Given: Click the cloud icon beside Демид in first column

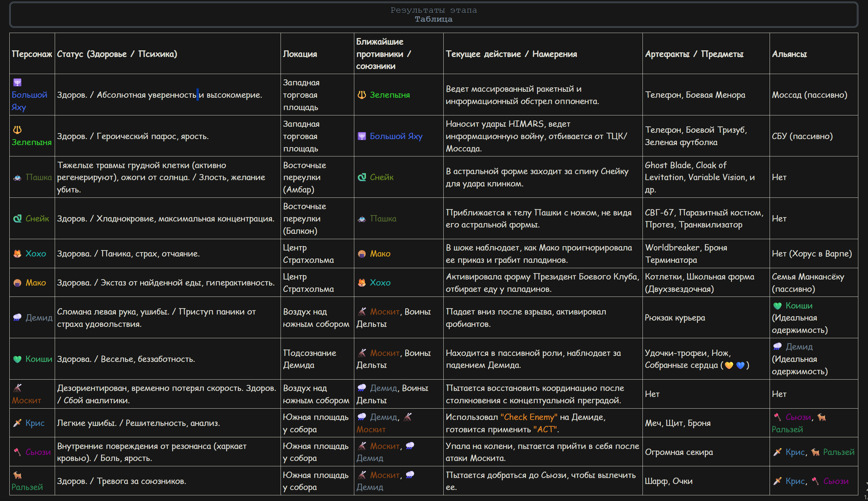Looking at the screenshot, I should pos(17,317).
